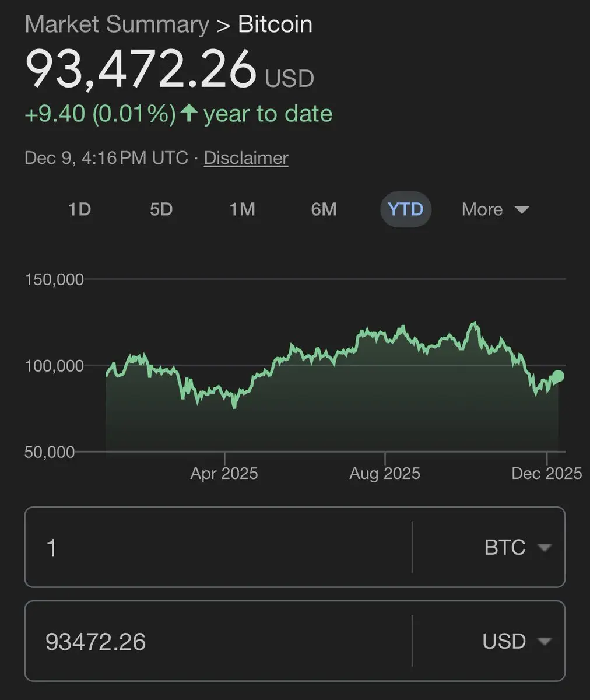Switch to the 5D chart range
This screenshot has height=700, width=590.
(x=161, y=209)
